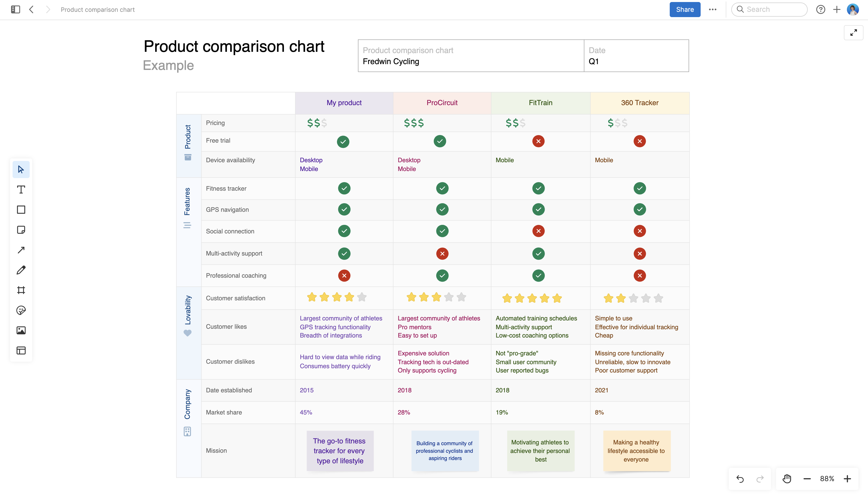Navigate back with left chevron
This screenshot has width=868, height=500.
click(31, 9)
